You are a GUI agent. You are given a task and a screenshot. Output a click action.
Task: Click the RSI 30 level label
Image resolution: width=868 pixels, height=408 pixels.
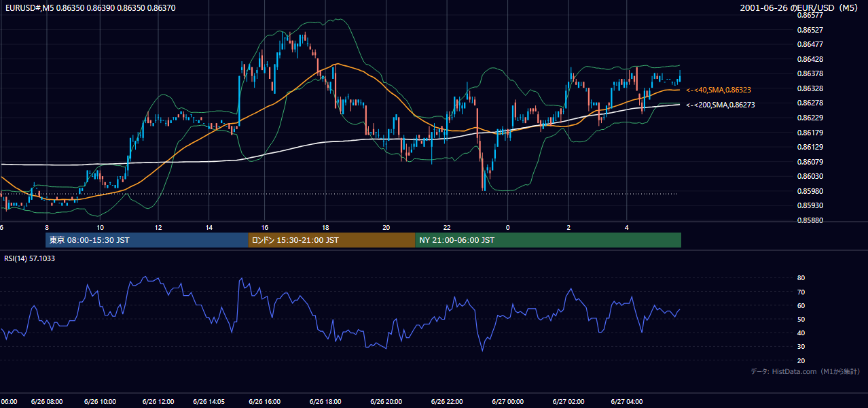[801, 347]
